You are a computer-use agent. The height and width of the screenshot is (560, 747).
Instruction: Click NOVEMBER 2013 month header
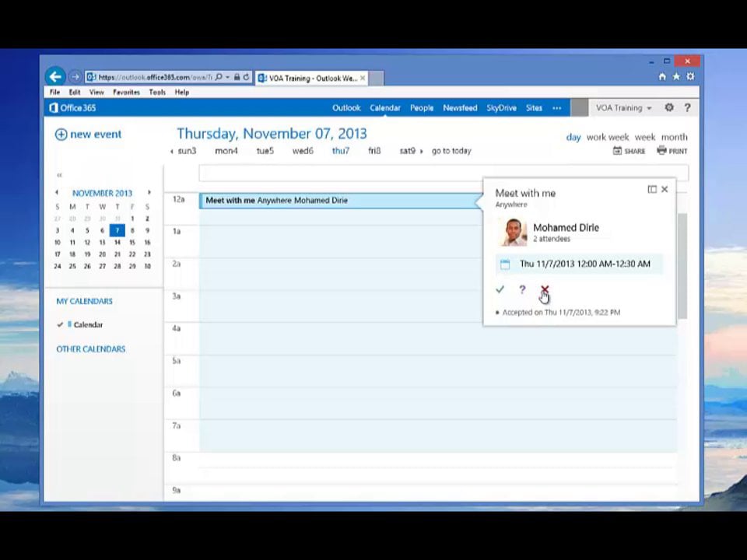103,194
